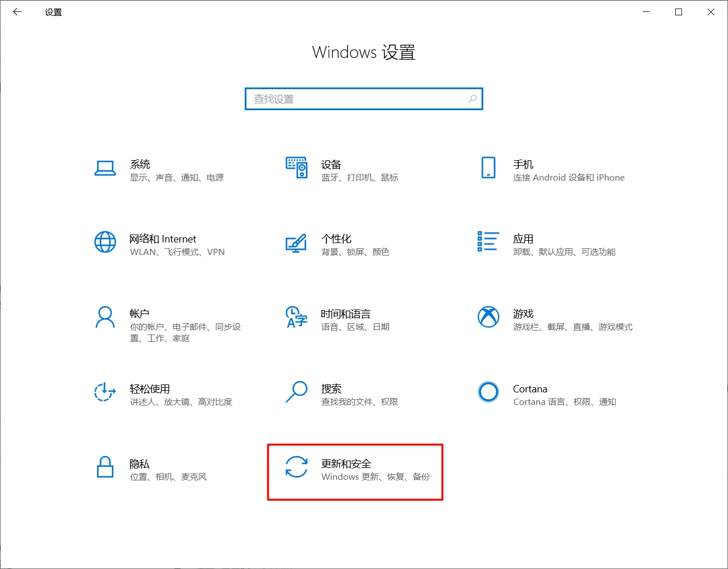This screenshot has height=569, width=728.
Task: Open the Cortana circle icon
Action: point(488,392)
